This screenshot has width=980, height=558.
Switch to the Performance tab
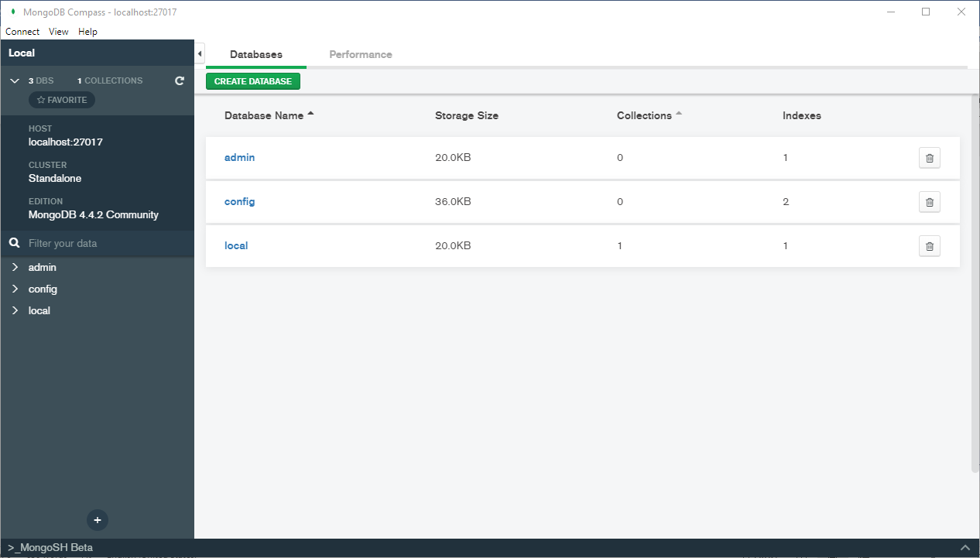(x=361, y=54)
